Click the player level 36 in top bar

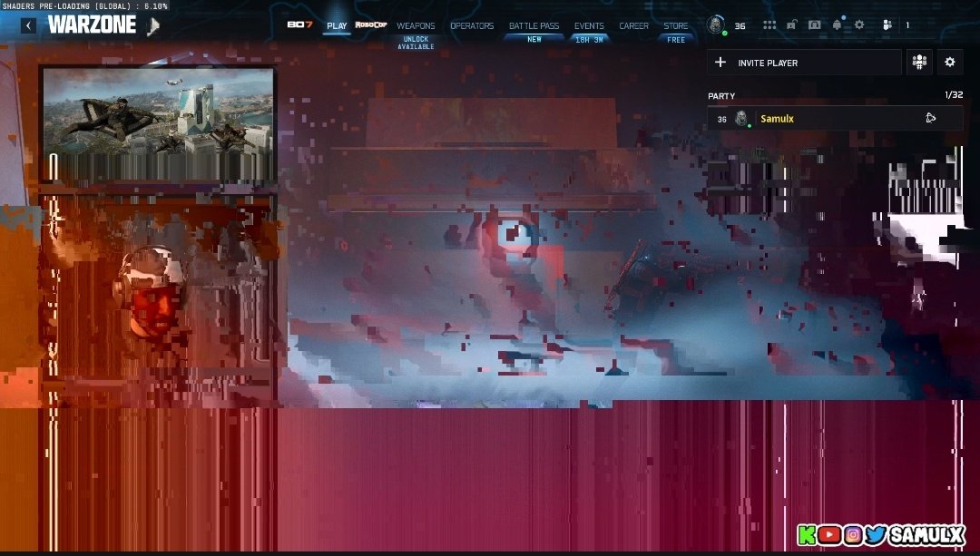click(x=740, y=26)
